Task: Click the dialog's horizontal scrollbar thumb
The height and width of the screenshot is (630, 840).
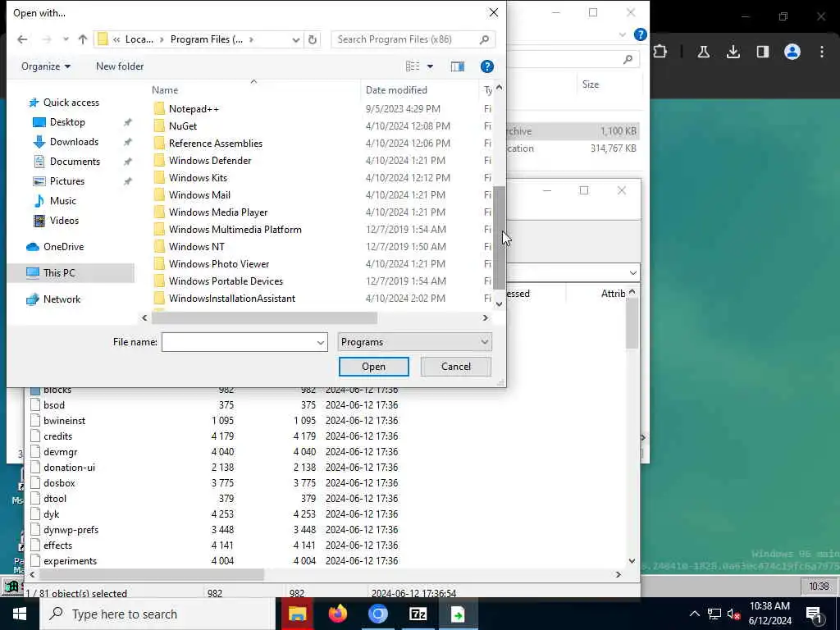Action: pyautogui.click(x=264, y=317)
